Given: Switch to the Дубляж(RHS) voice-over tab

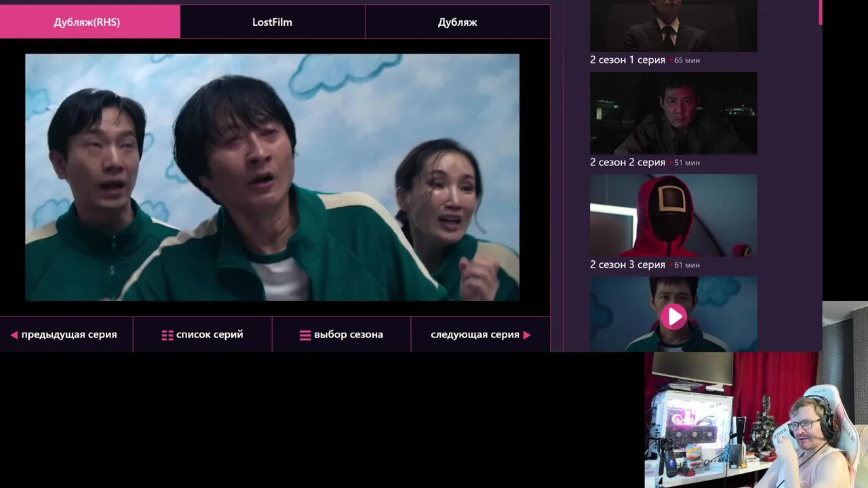Looking at the screenshot, I should coord(90,22).
